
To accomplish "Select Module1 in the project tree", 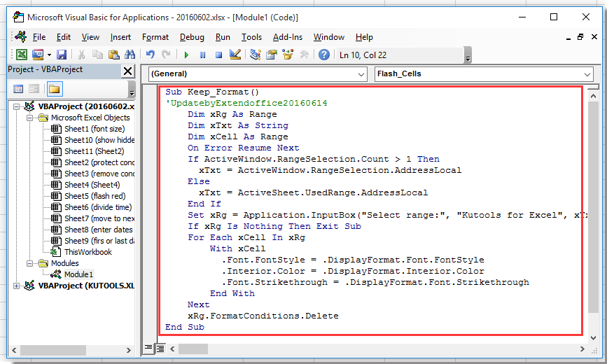I will coord(78,274).
